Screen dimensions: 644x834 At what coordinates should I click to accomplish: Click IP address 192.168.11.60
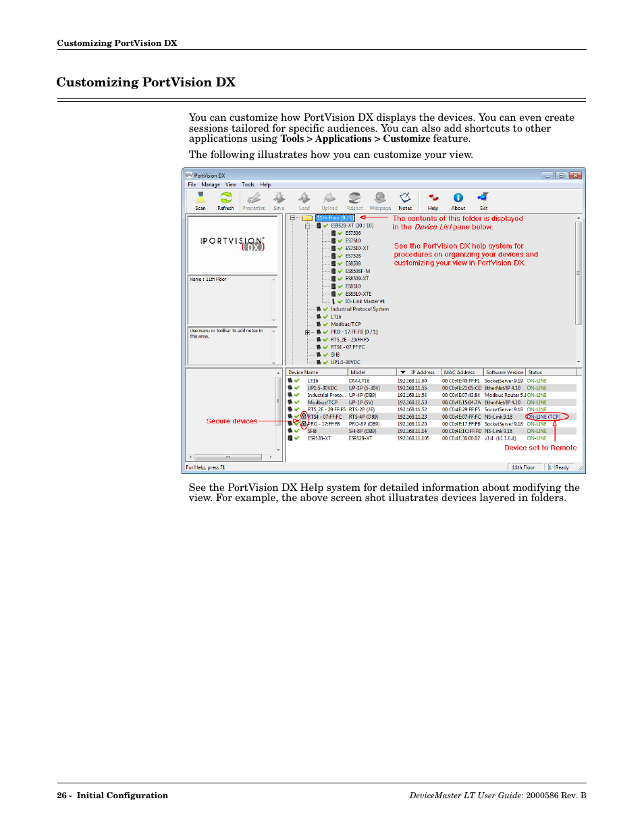tap(412, 381)
